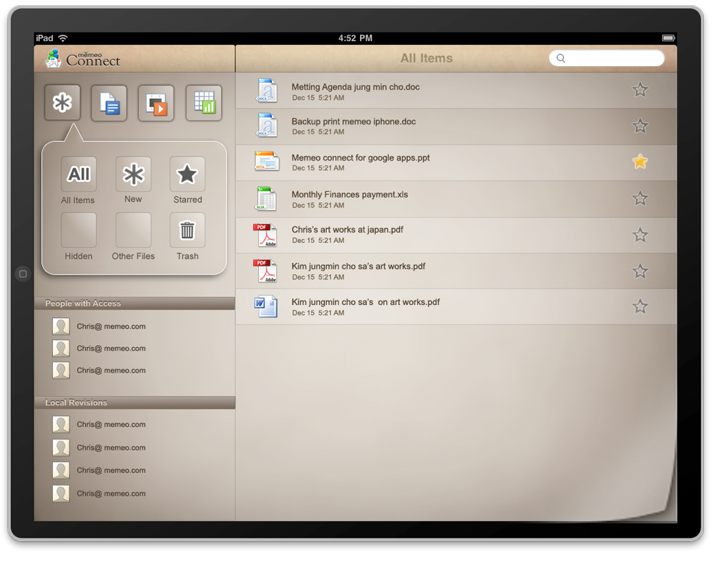This screenshot has height=588, width=715.
Task: Open Kim jungmin cho sa's art works.pdf
Action: click(358, 266)
